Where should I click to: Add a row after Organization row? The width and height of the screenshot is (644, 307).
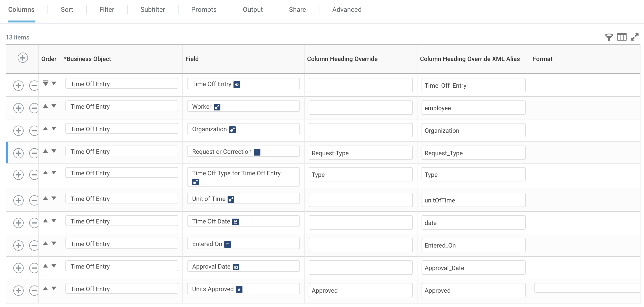point(18,131)
